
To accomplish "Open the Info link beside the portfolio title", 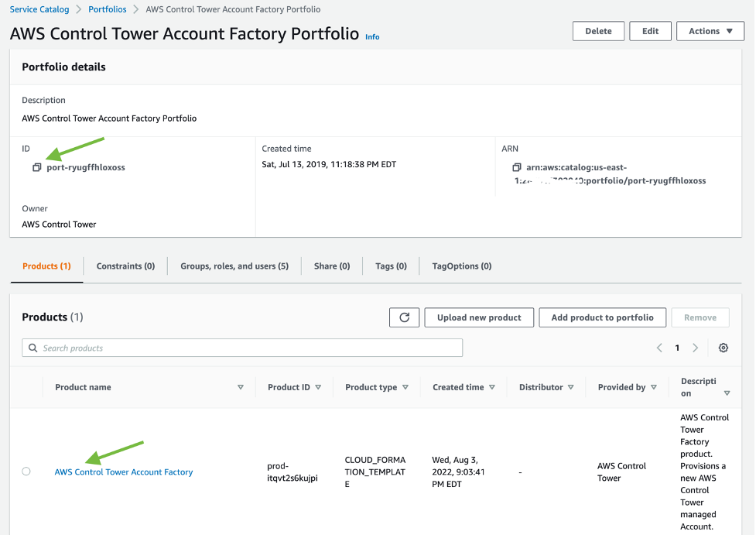I will (x=371, y=36).
